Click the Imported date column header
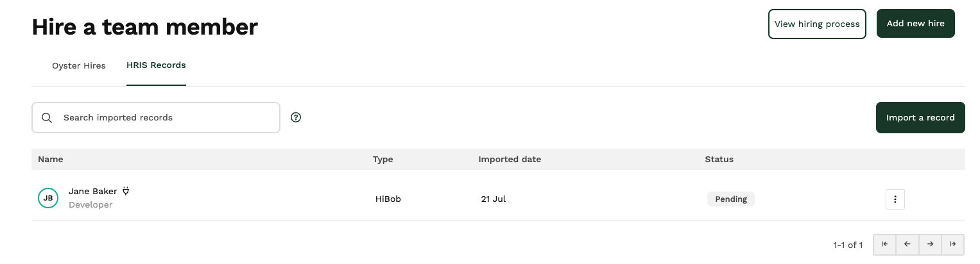The image size is (980, 264). coord(510,159)
